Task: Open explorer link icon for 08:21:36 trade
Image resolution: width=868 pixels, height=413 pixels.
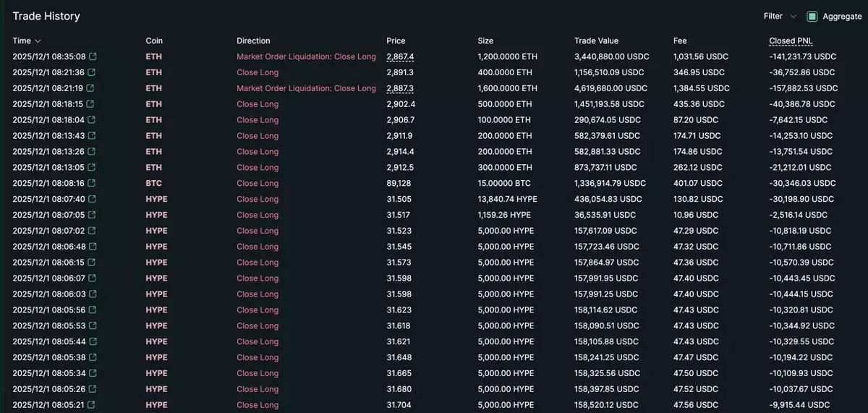Action: point(92,72)
